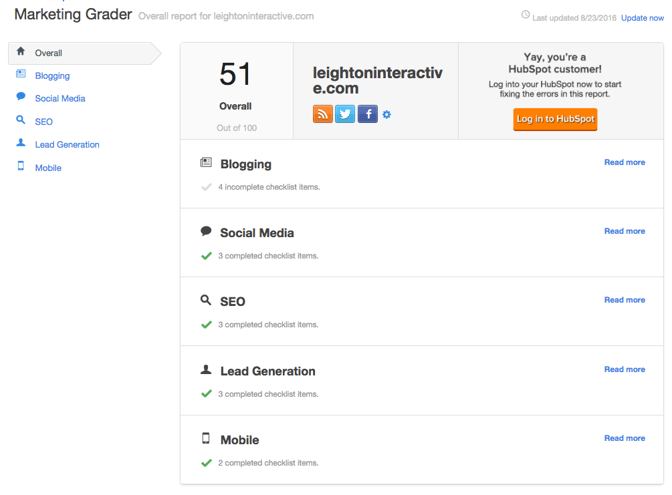Click the green checkmark under SEO
The height and width of the screenshot is (495, 672).
(207, 324)
